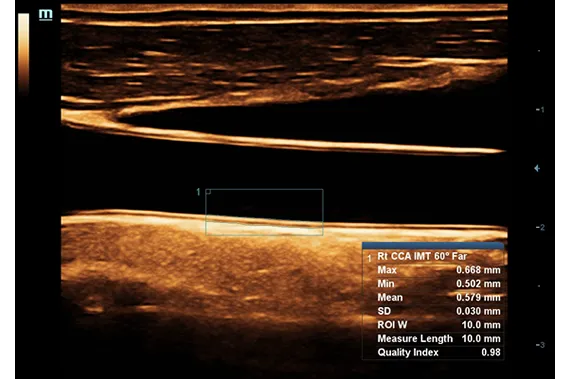The height and width of the screenshot is (380, 570).
Task: Click the blue title bar of results panel
Action: (x=433, y=246)
